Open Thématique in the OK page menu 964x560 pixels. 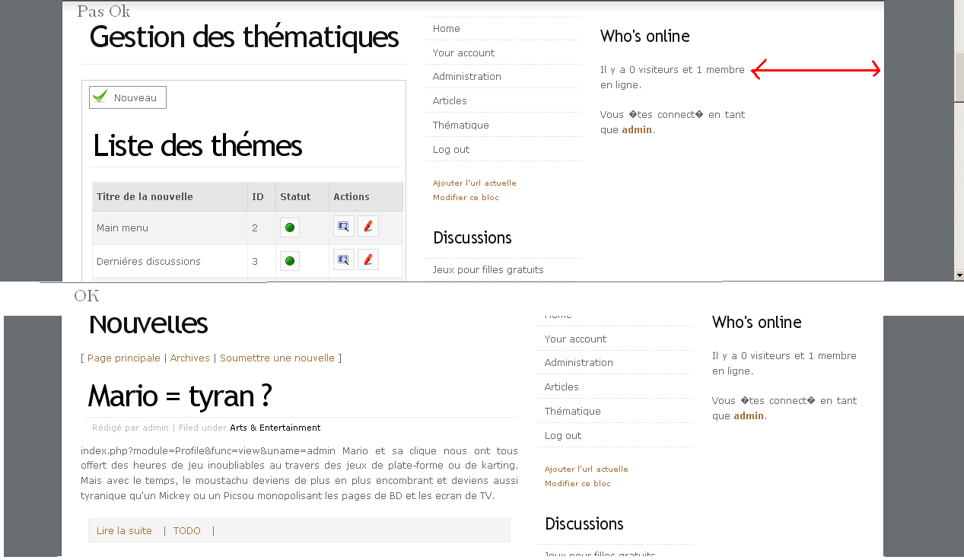coord(572,411)
